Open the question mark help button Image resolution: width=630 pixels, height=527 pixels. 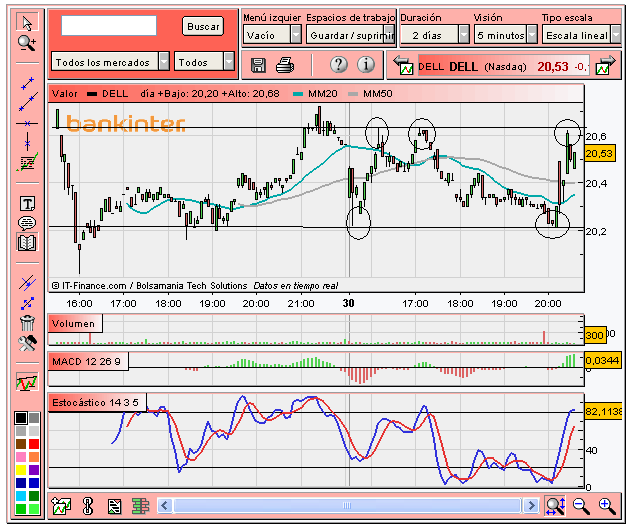click(x=339, y=65)
